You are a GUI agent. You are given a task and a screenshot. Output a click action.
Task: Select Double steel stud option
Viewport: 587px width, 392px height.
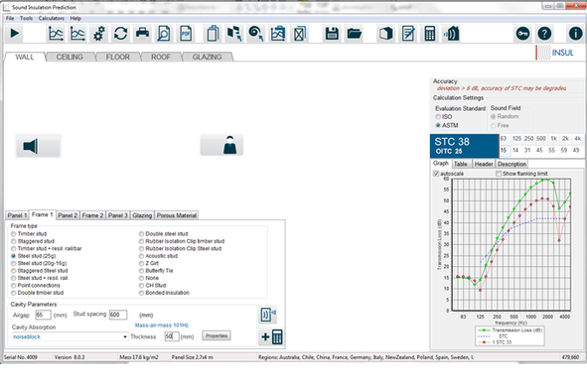141,234
